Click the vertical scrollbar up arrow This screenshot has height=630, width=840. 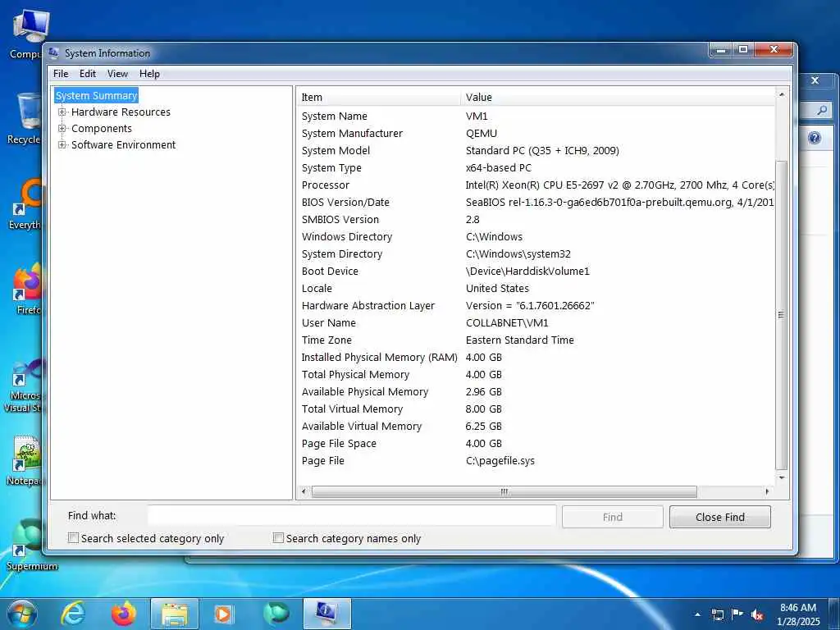click(782, 95)
